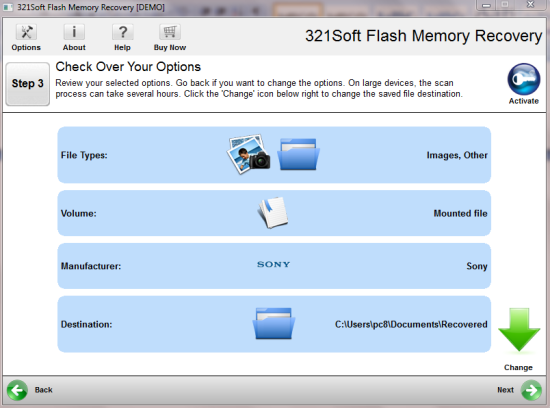Image resolution: width=550 pixels, height=408 pixels.
Task: Click the 'Check Over Your Options' heading
Action: (128, 67)
